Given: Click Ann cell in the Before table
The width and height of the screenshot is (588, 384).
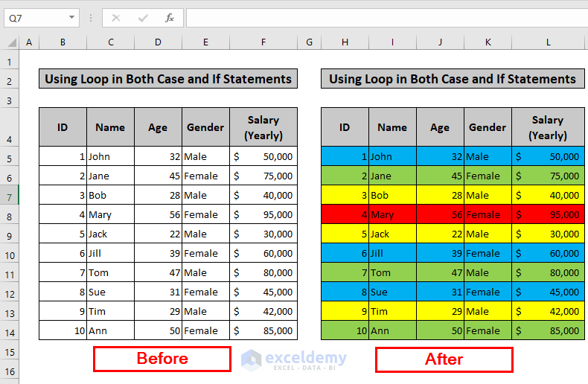Looking at the screenshot, I should tap(111, 330).
